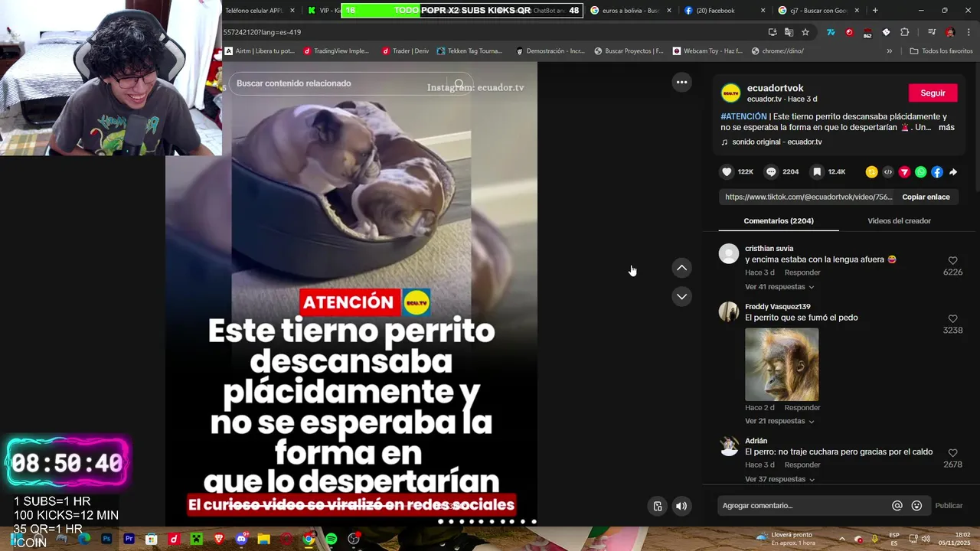The image size is (980, 551).
Task: Go to previous video with up arrow
Action: (681, 268)
